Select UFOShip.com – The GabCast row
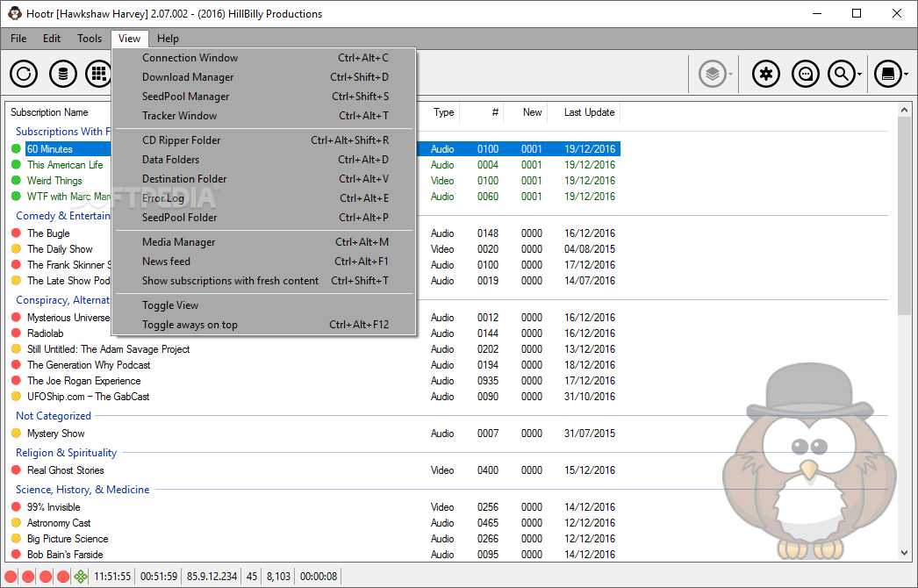918x588 pixels. click(88, 397)
